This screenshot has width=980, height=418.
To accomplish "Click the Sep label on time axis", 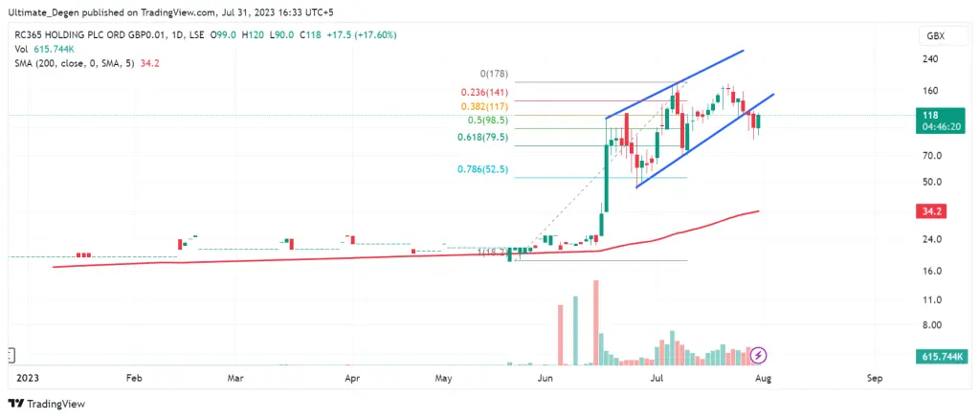I will (875, 378).
